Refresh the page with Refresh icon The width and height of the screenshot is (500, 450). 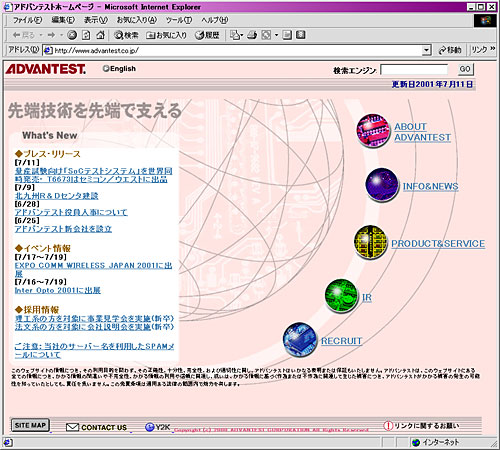(x=86, y=35)
